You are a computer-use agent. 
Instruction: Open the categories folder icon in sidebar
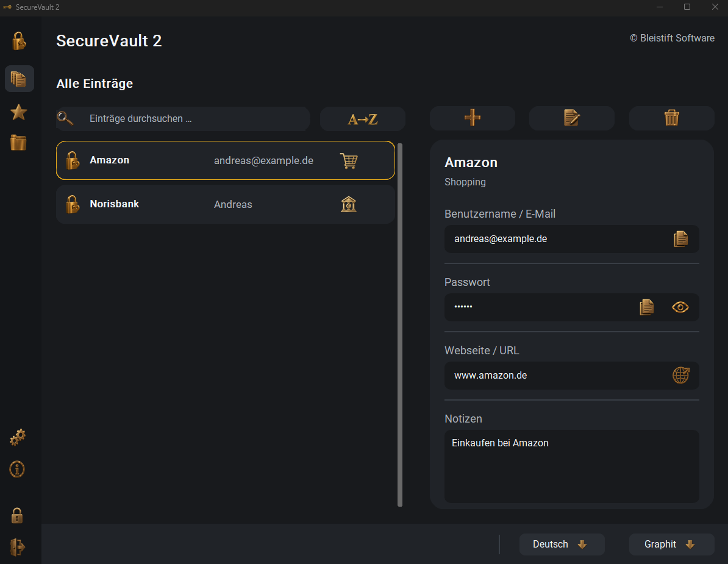[x=18, y=143]
